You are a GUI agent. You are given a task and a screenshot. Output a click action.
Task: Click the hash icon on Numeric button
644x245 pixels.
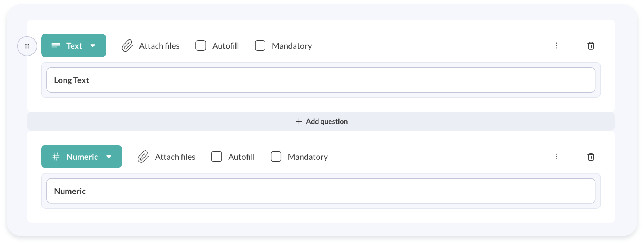(56, 157)
